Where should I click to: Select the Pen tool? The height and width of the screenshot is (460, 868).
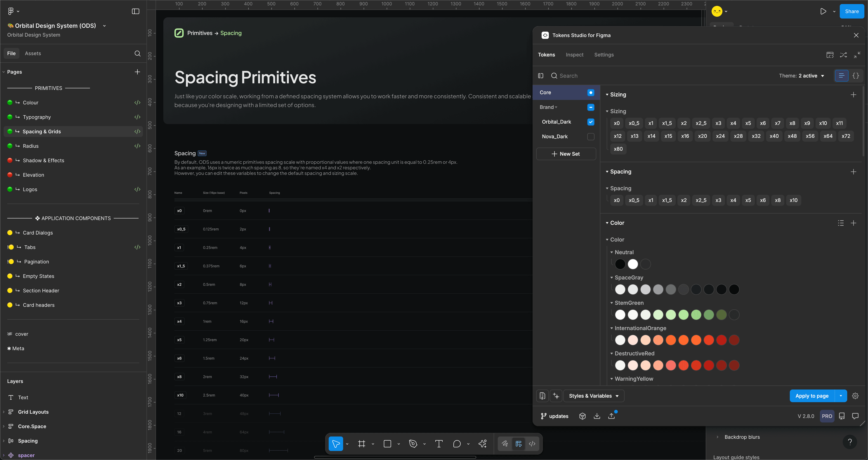(413, 444)
